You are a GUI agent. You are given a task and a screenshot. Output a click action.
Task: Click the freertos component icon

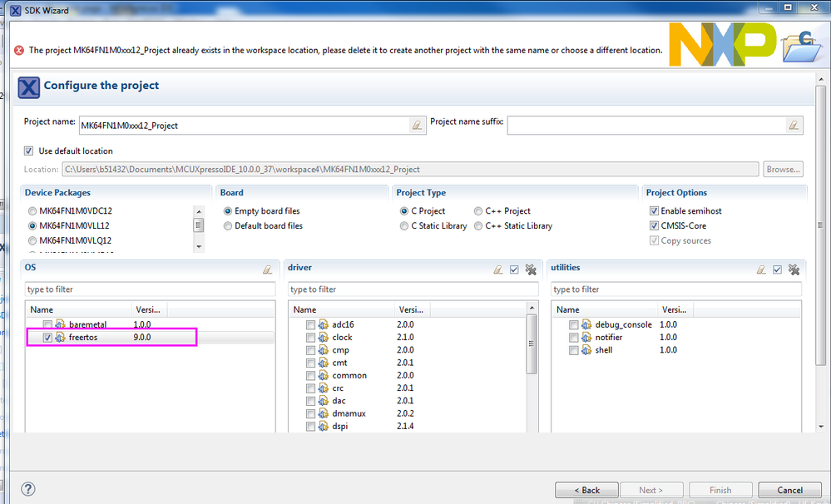point(61,337)
